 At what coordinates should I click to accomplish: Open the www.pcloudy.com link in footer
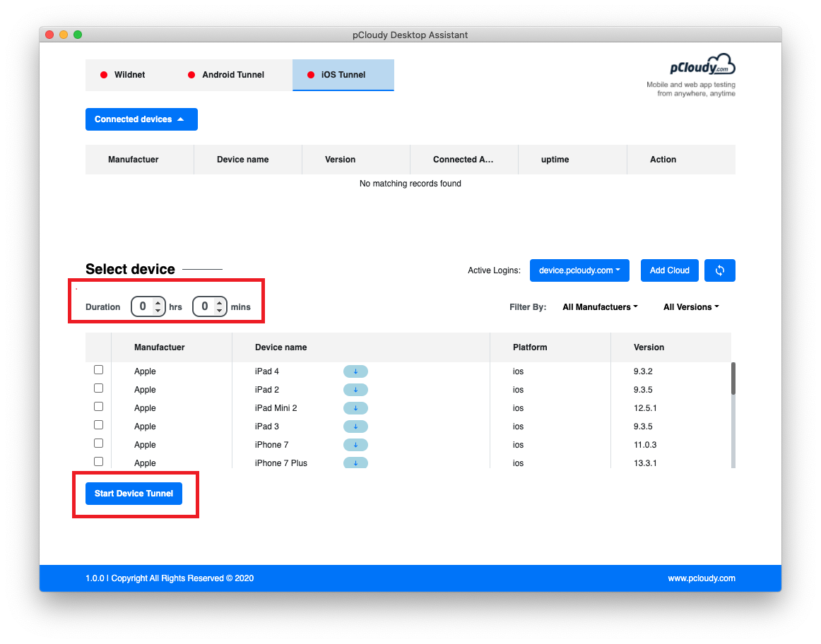[701, 578]
